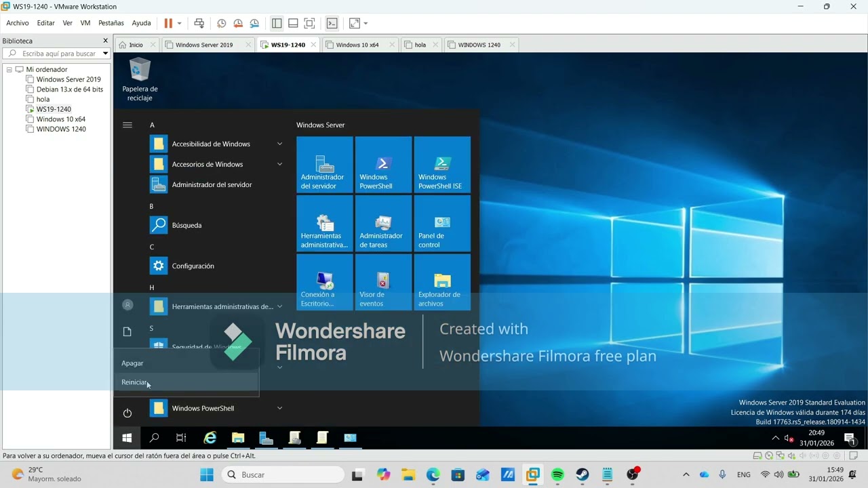Launch Internet Explorer from guest taskbar
This screenshot has width=868, height=488.
[210, 438]
